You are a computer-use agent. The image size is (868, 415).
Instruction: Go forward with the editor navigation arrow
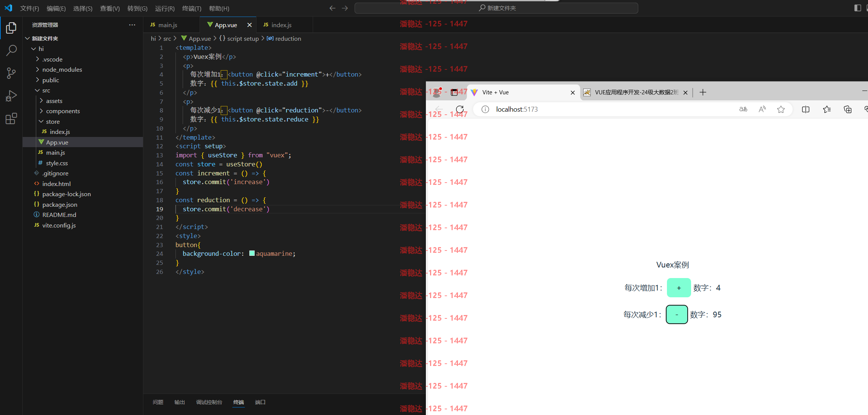(x=345, y=8)
